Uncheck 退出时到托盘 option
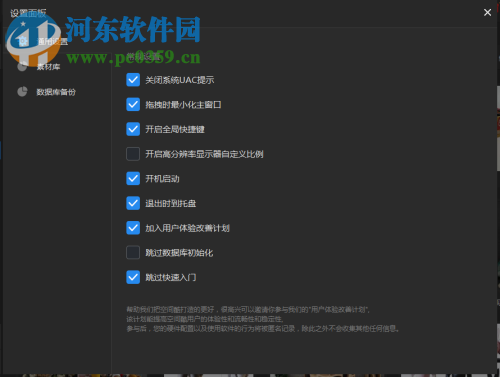This screenshot has width=500, height=377. [133, 203]
